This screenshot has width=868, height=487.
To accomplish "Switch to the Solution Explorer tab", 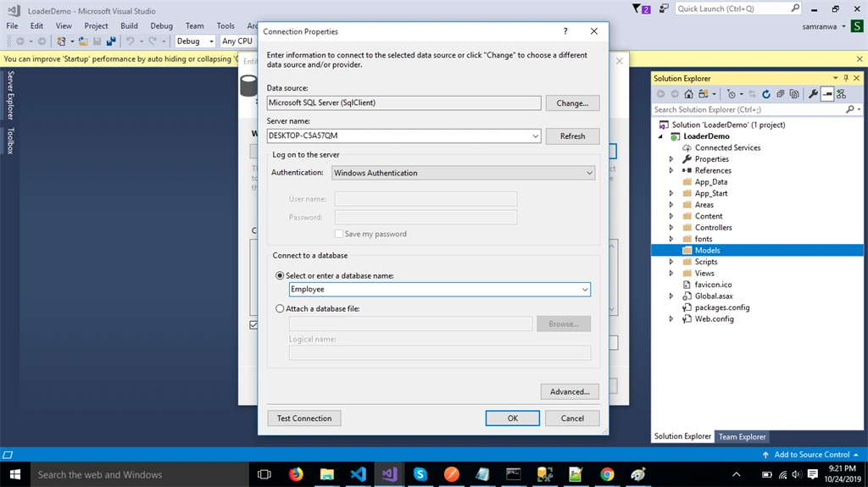I will click(682, 436).
